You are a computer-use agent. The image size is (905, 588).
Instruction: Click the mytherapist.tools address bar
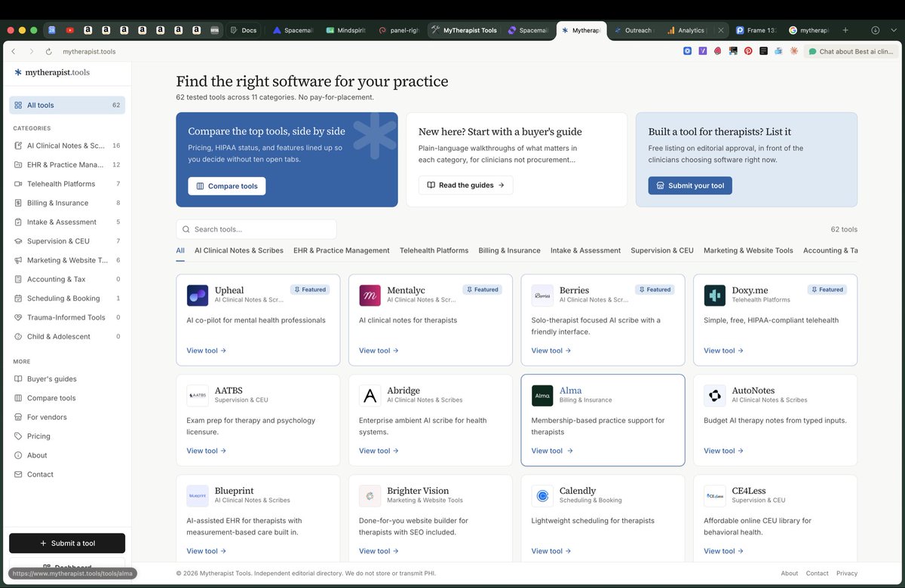(89, 51)
